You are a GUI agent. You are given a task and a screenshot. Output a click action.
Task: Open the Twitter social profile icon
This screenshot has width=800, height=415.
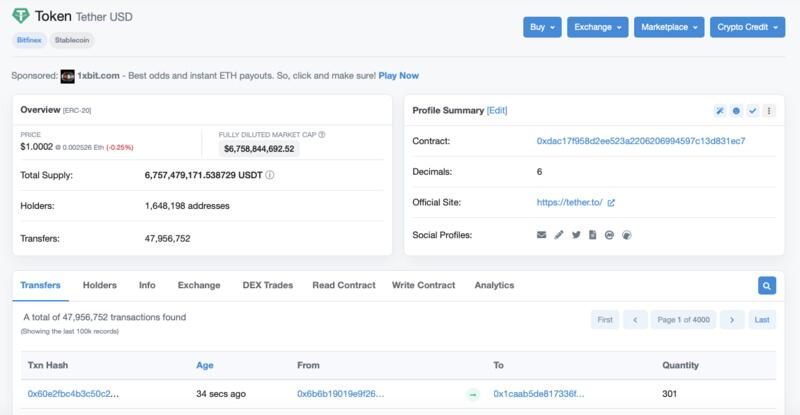coord(576,235)
